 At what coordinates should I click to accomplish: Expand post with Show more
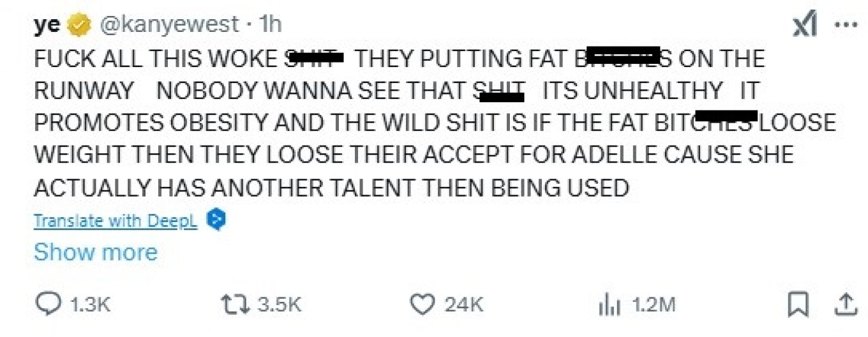pyautogui.click(x=95, y=252)
